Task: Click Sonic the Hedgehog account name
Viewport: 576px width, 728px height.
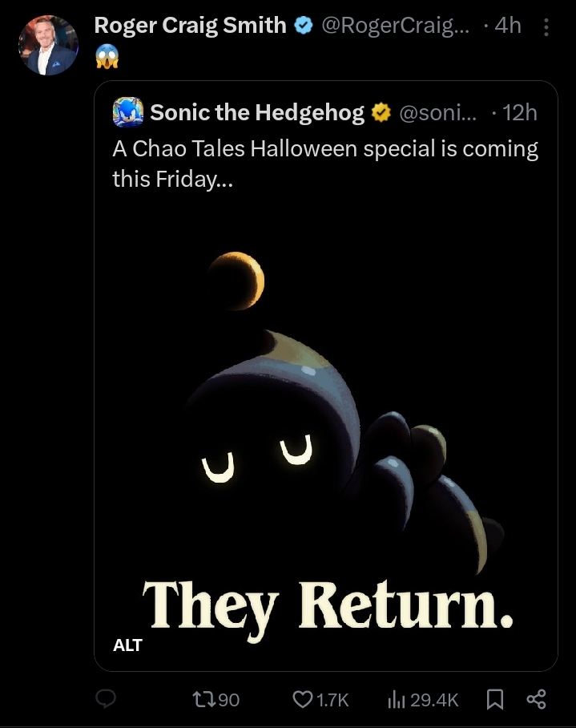Action: 257,112
